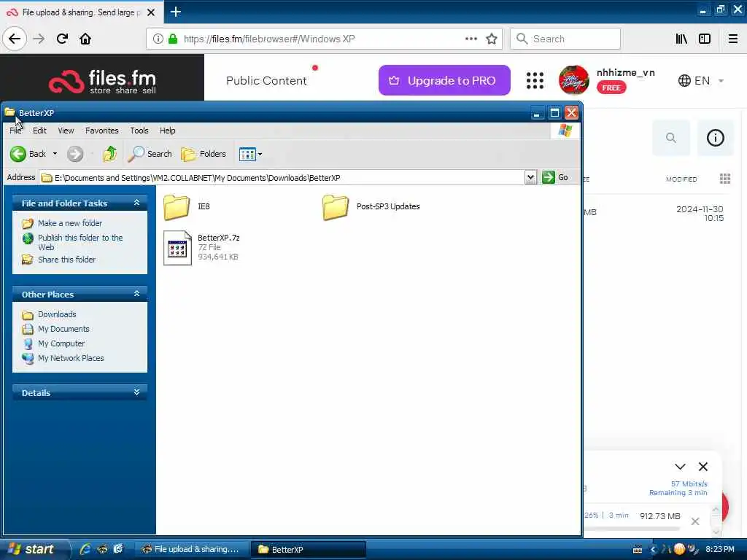747x560 pixels.
Task: Click the site information icon in URL bar
Action: pos(158,39)
